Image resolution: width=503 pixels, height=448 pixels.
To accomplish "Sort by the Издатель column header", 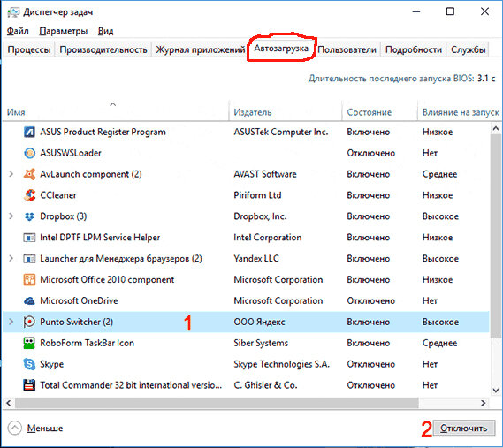I will [286, 112].
